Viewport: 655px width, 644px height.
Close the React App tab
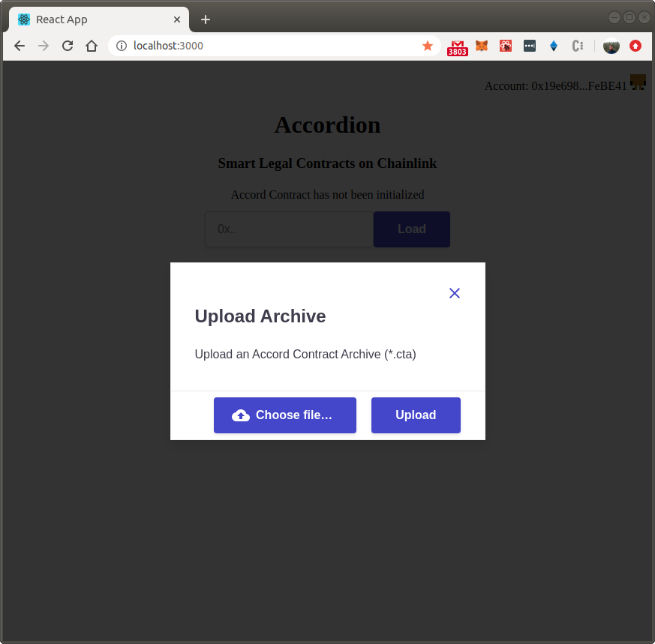pyautogui.click(x=177, y=19)
